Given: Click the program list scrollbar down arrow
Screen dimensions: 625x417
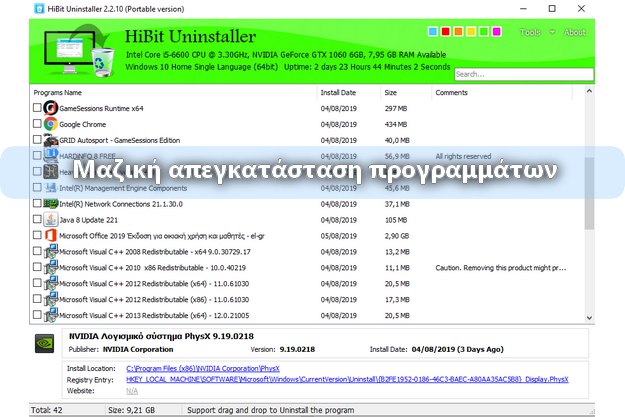Looking at the screenshot, I should (589, 318).
